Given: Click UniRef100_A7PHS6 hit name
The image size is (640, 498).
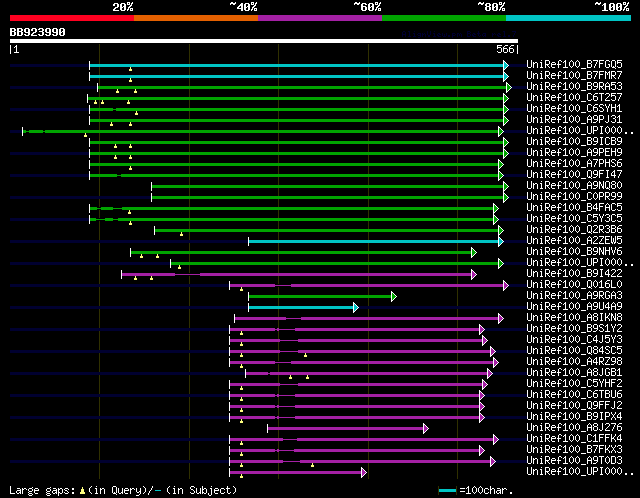Looking at the screenshot, I should [574, 164].
